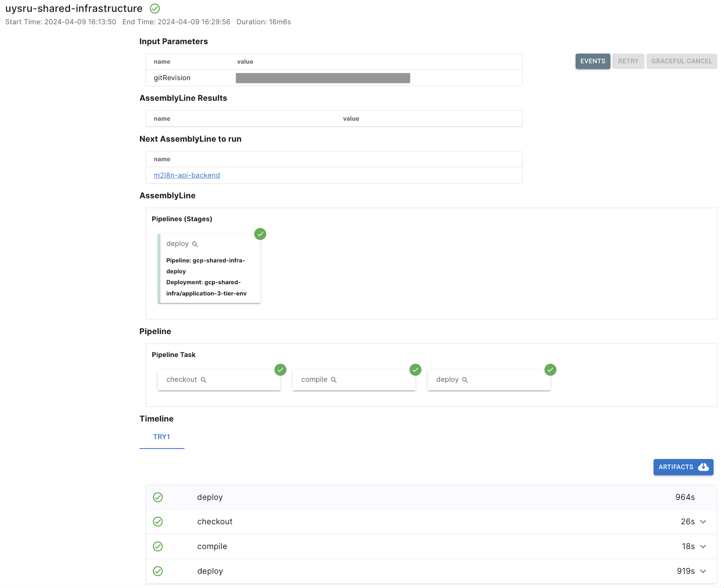The height and width of the screenshot is (588, 724).
Task: Click status icon in 964s deploy timeline row
Action: (x=158, y=497)
